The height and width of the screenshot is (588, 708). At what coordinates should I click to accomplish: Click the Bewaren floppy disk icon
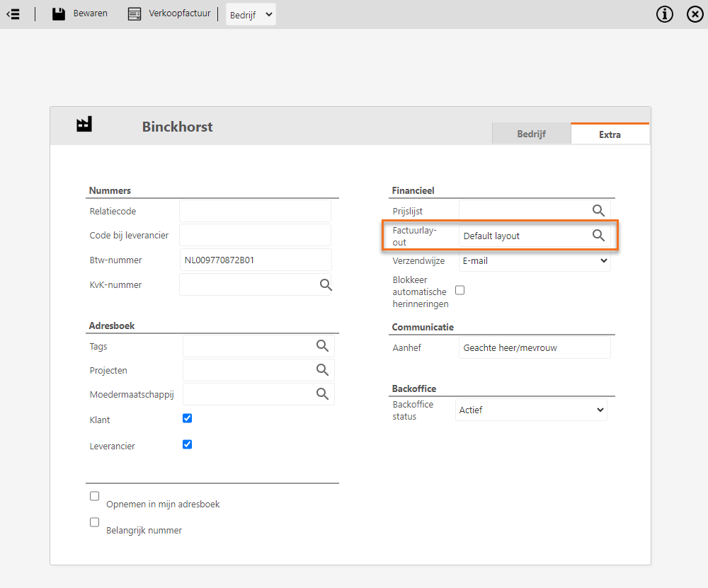point(59,13)
